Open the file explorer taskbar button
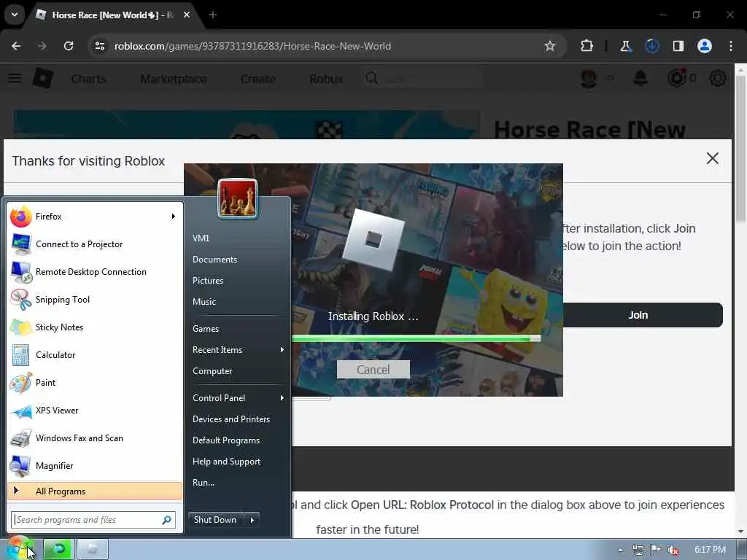The width and height of the screenshot is (747, 560). [93, 549]
